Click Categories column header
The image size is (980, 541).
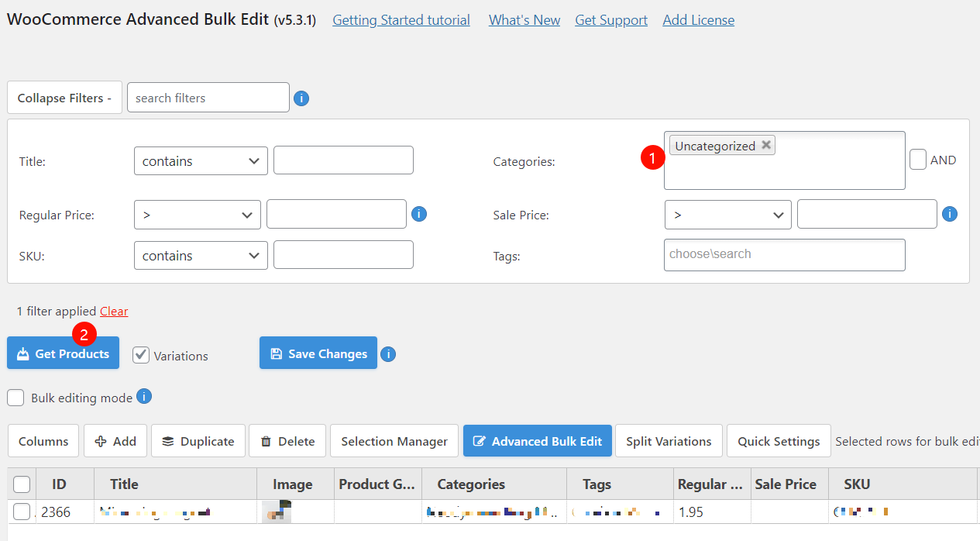tap(494, 484)
